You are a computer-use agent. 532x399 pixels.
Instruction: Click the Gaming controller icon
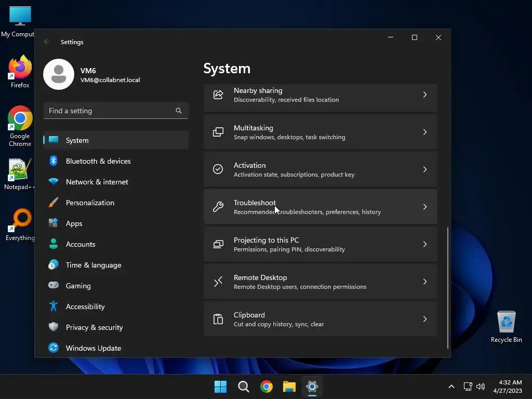coord(54,285)
